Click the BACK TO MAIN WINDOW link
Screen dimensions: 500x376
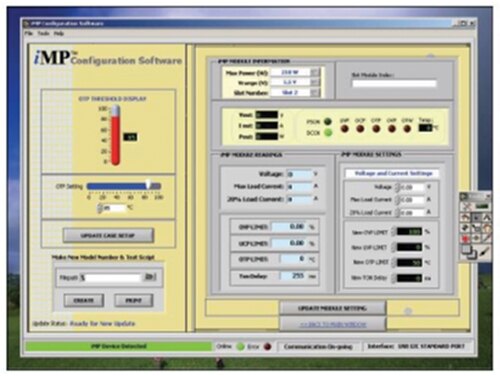(x=333, y=324)
